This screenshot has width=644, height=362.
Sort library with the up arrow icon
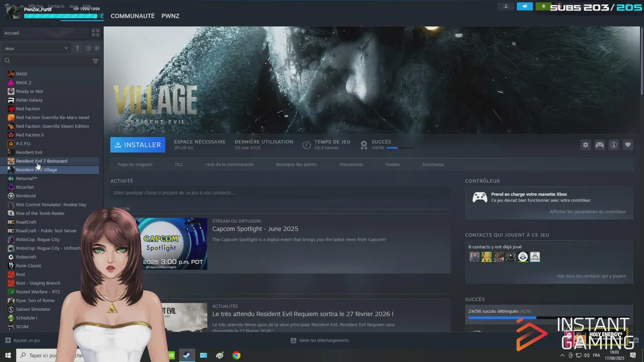click(77, 48)
